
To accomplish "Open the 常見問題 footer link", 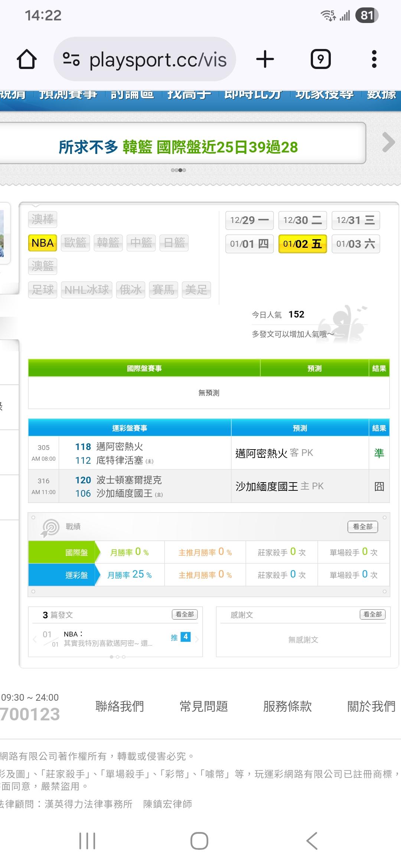I will (x=203, y=706).
